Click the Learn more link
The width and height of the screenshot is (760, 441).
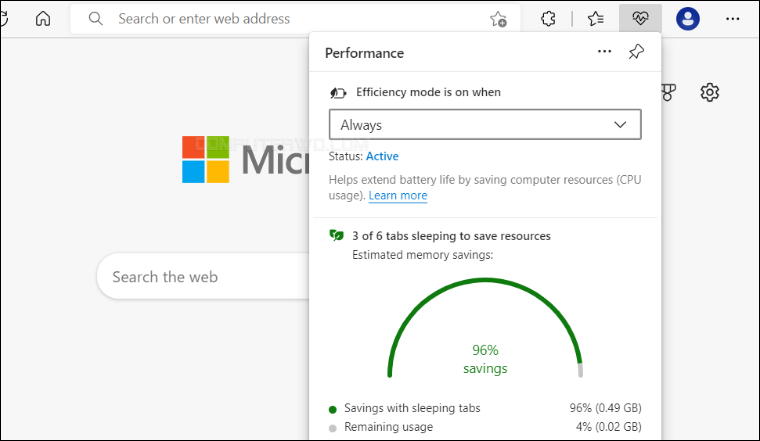pos(398,196)
